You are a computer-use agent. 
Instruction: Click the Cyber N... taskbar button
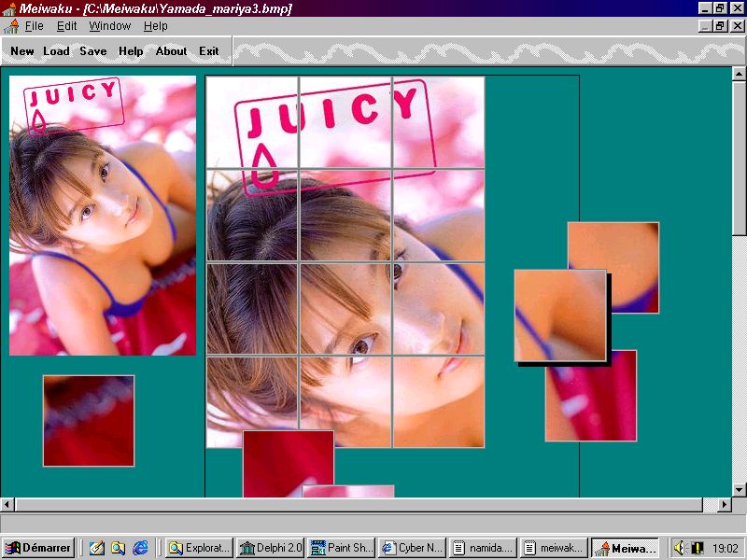coord(412,548)
